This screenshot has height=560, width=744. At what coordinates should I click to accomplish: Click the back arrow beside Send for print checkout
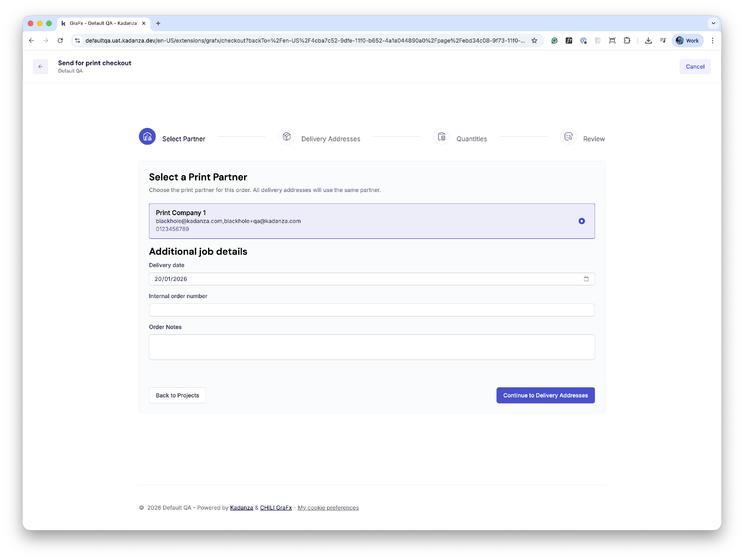pyautogui.click(x=40, y=67)
